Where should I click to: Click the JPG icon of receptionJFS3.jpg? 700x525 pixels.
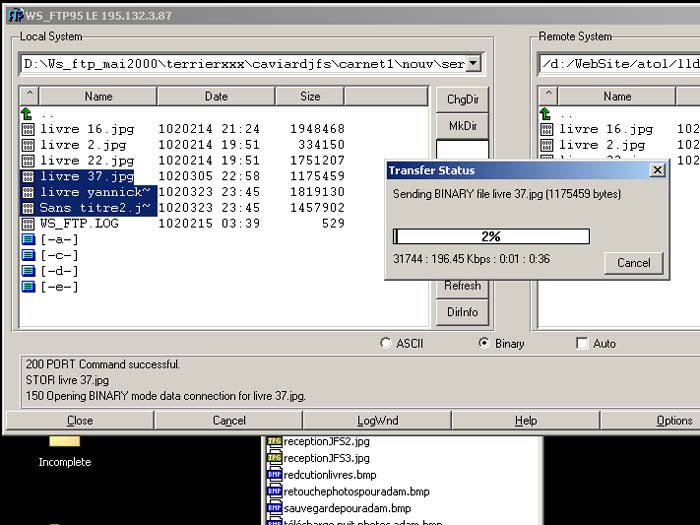(275, 458)
